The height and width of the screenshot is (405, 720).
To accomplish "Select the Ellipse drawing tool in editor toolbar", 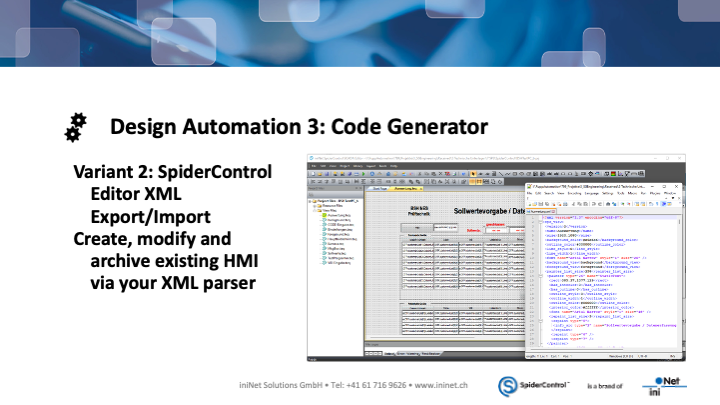I will [x=521, y=174].
